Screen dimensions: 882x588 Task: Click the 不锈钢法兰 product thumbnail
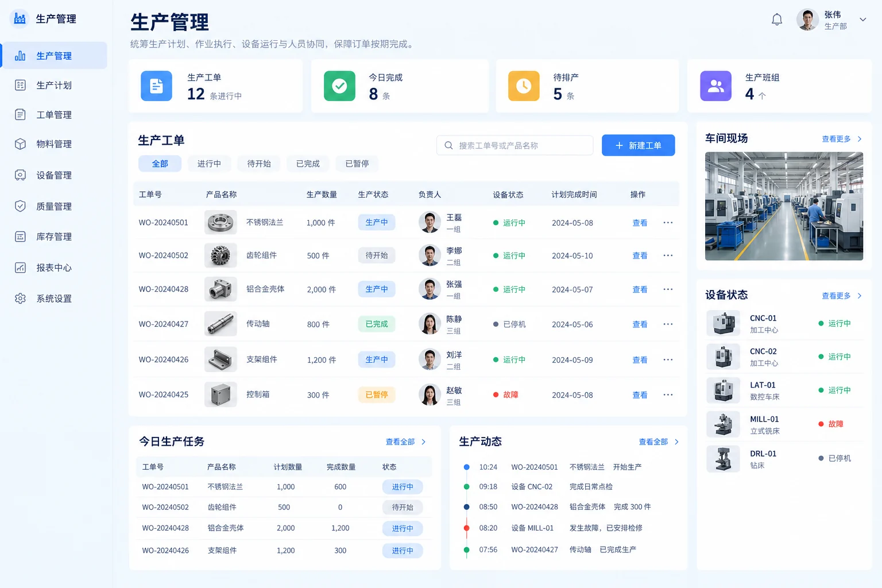[x=220, y=222]
